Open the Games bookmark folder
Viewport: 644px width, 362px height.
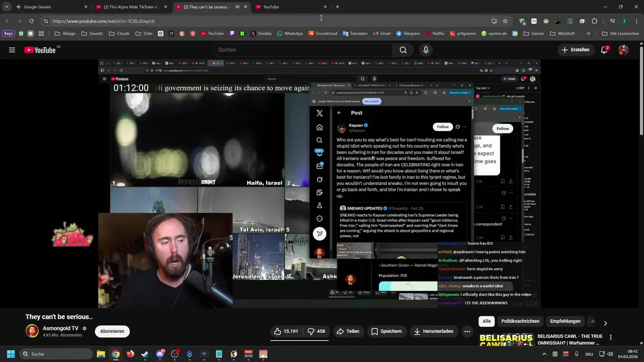(534, 34)
